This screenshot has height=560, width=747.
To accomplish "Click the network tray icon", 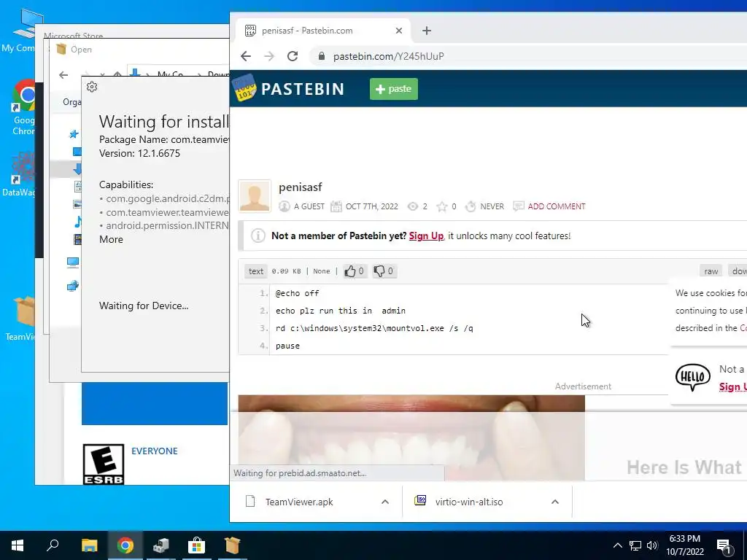I will click(635, 545).
